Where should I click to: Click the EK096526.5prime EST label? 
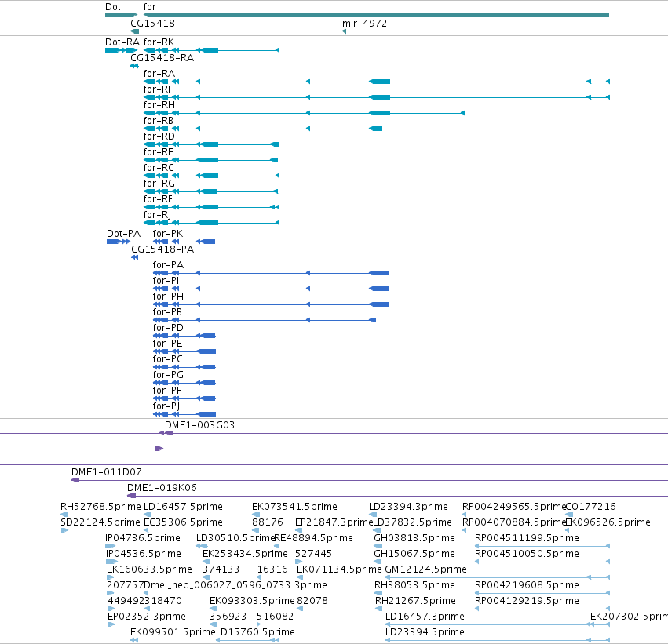point(608,522)
